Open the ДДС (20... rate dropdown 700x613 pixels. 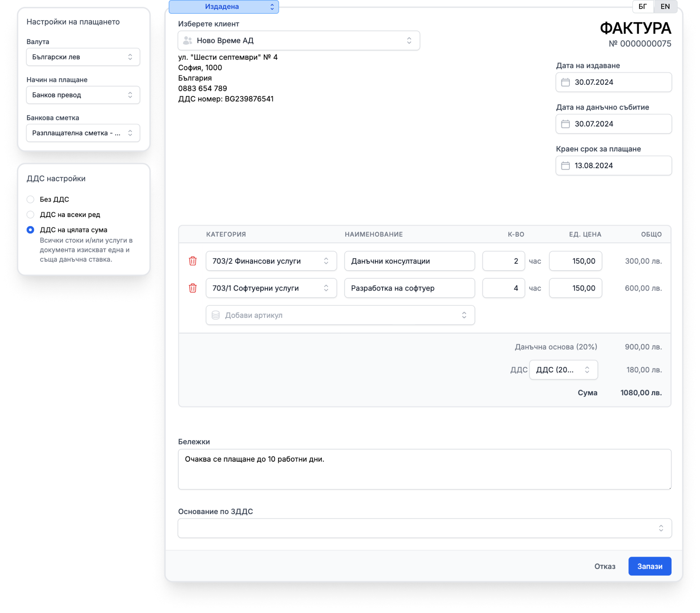point(564,370)
